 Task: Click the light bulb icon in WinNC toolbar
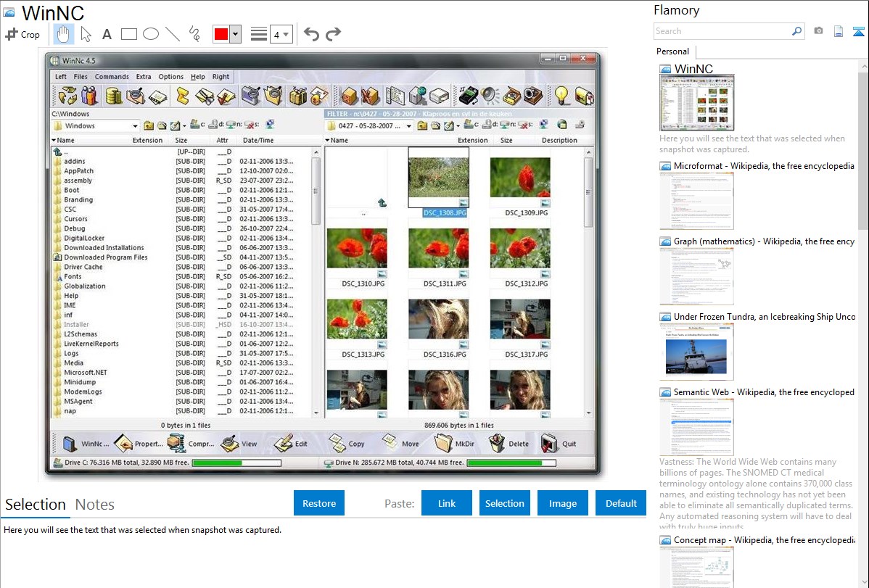click(561, 96)
